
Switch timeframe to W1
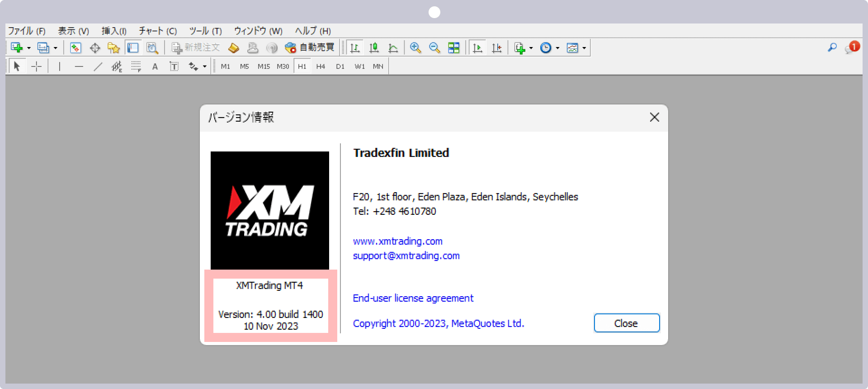tap(359, 66)
